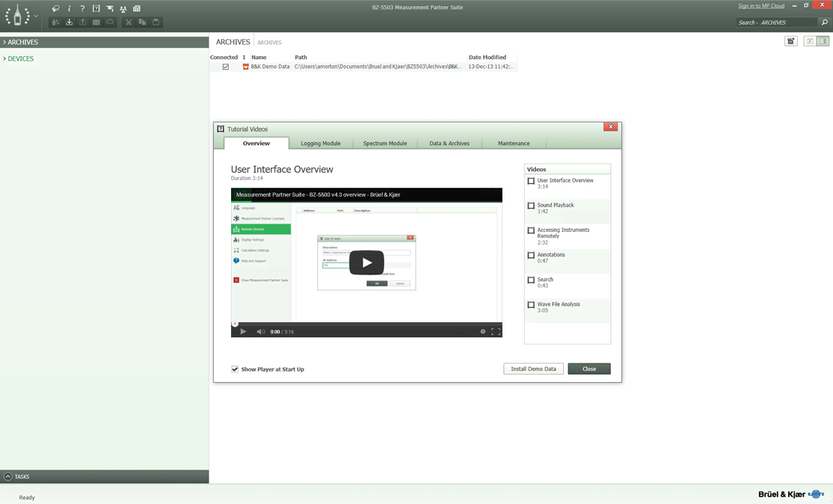Click the speech bubbles feedback icon
This screenshot has height=504, width=833.
point(55,9)
